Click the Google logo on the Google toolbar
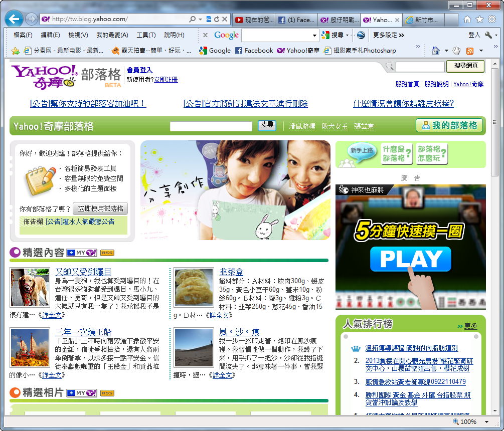The width and height of the screenshot is (504, 431). (x=226, y=35)
